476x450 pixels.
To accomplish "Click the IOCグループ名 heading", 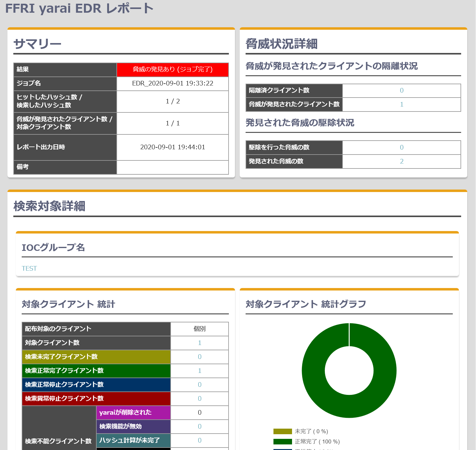I will tap(53, 247).
